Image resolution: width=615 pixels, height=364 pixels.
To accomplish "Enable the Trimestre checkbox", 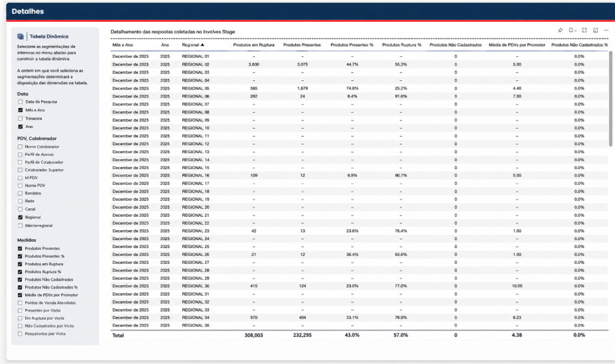I will click(21, 118).
